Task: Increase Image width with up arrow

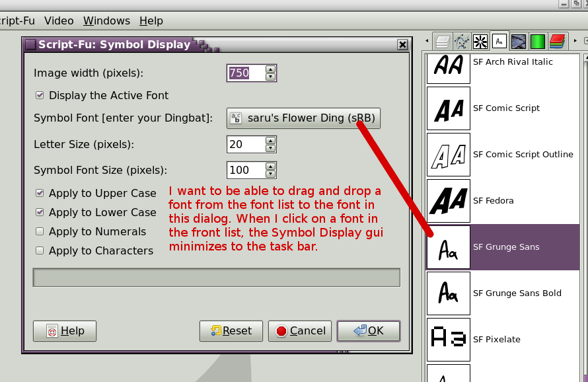Action: click(270, 69)
